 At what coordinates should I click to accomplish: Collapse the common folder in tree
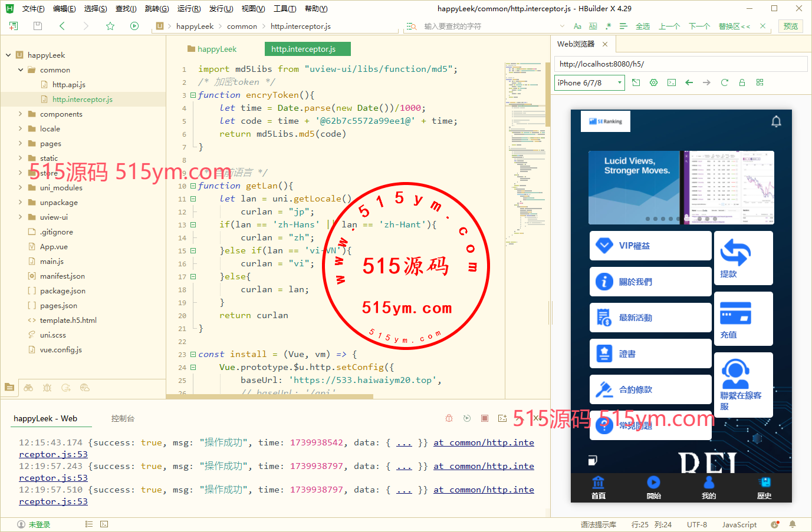21,70
